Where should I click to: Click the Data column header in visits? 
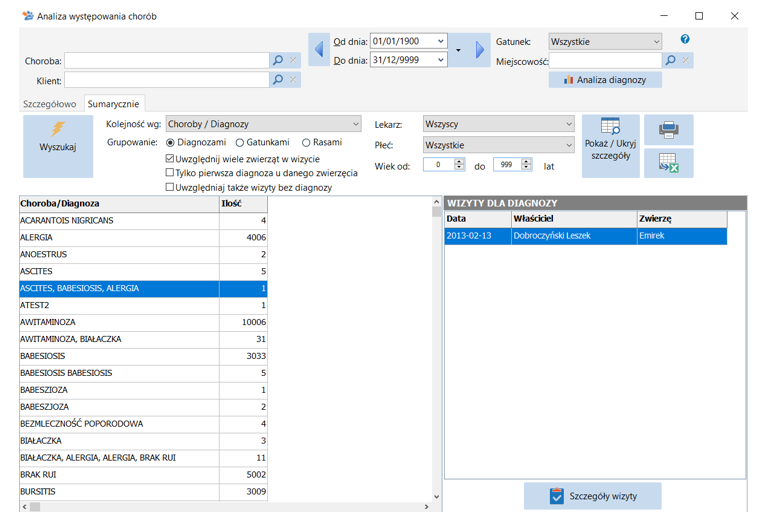[x=478, y=219]
